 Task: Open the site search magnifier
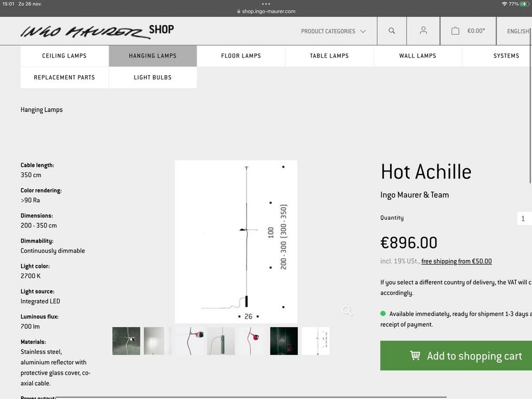pyautogui.click(x=391, y=31)
